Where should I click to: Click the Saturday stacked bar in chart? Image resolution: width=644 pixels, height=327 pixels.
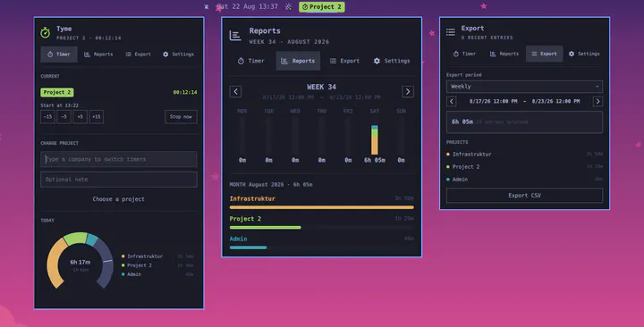point(375,140)
